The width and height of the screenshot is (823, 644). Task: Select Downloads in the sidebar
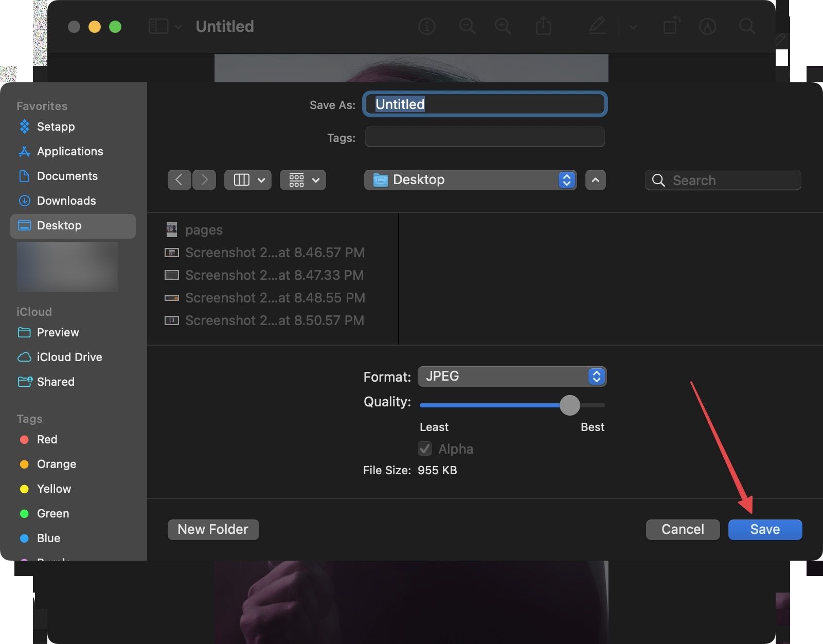pos(66,201)
